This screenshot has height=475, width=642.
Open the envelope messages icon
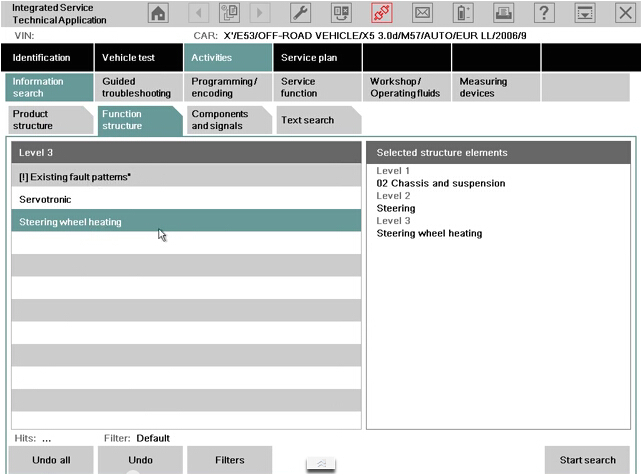coord(422,13)
